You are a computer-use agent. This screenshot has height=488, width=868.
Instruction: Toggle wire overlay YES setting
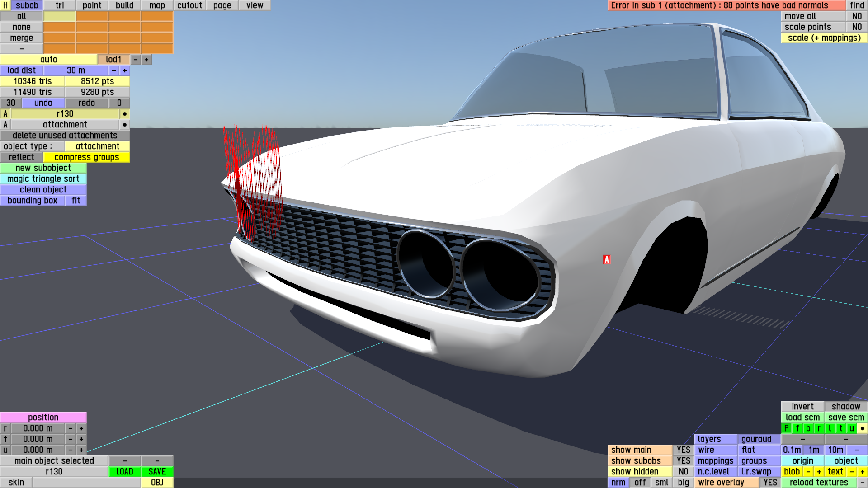click(770, 483)
